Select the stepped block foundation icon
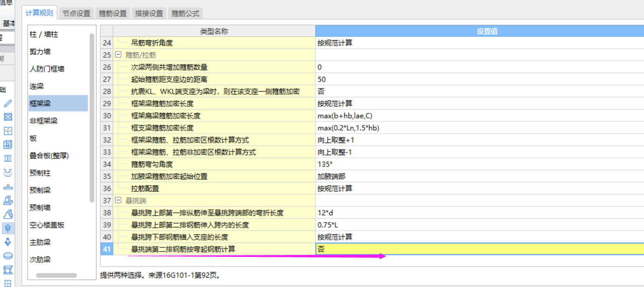644x287 pixels. [x=8, y=200]
